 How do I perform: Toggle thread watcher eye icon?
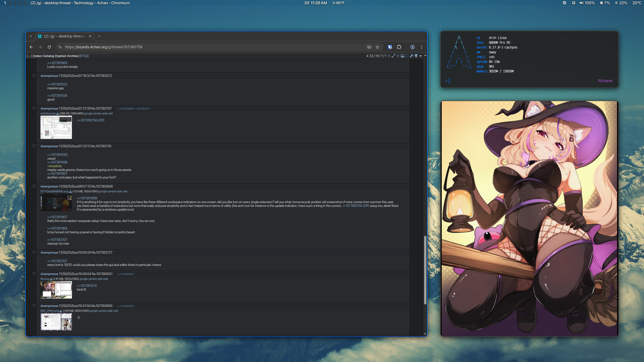pyautogui.click(x=389, y=56)
